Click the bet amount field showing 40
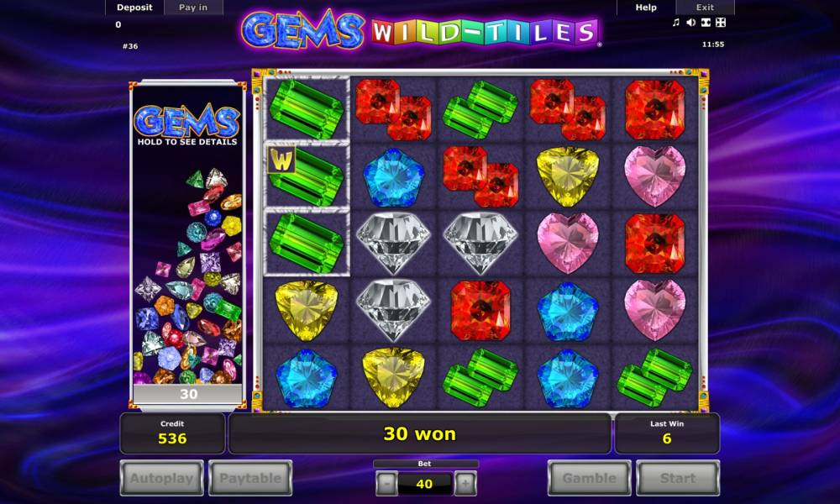 [425, 484]
